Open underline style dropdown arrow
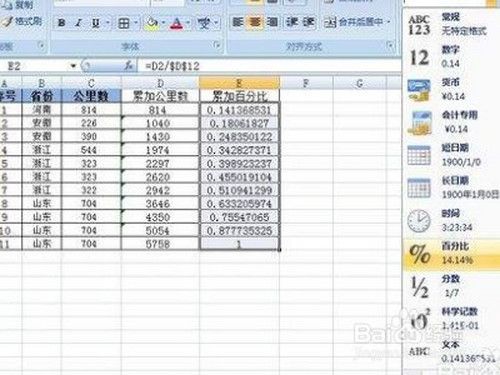Viewport: 500px width, 375px height. point(108,23)
